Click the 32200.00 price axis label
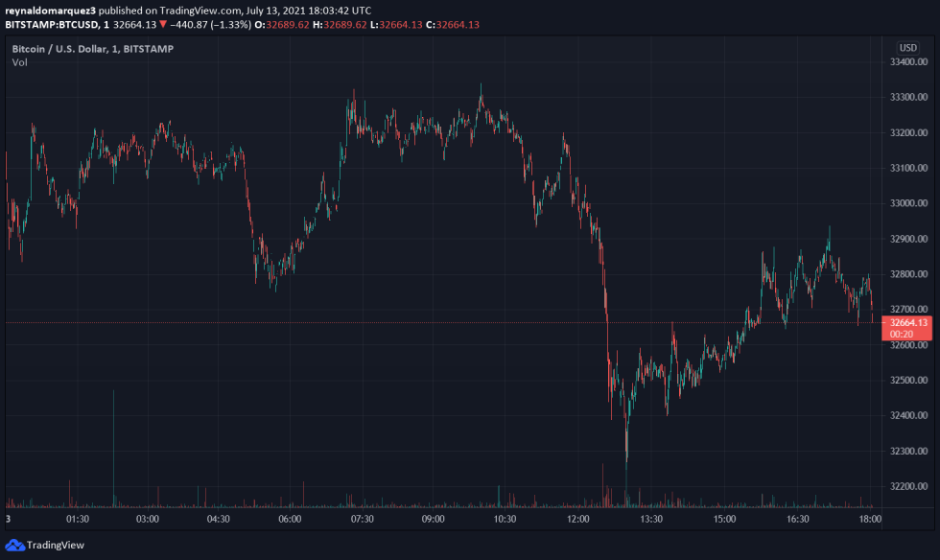The image size is (940, 560). coord(908,487)
